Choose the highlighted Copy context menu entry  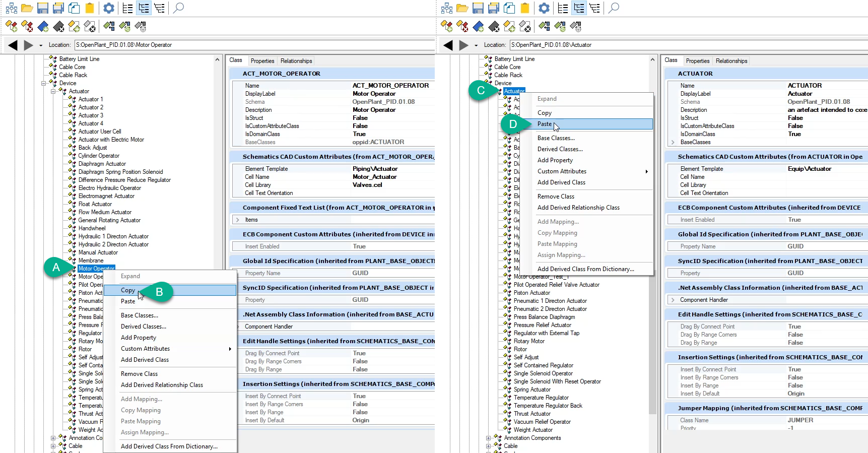pyautogui.click(x=128, y=290)
